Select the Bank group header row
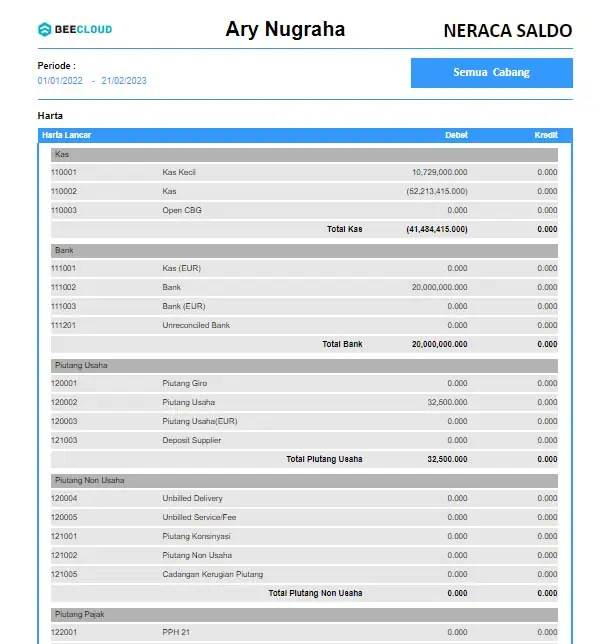This screenshot has width=610, height=644. pyautogui.click(x=304, y=251)
